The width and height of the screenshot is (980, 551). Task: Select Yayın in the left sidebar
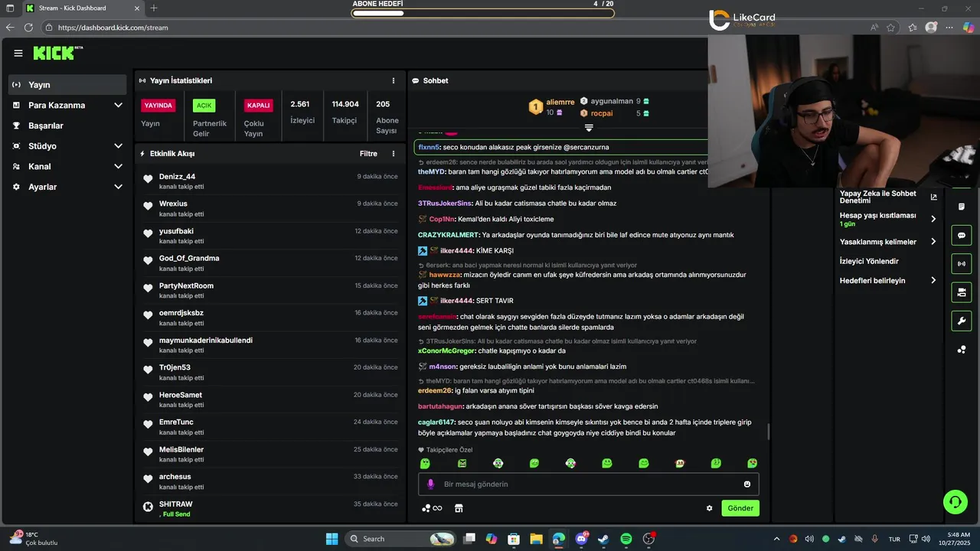[67, 85]
